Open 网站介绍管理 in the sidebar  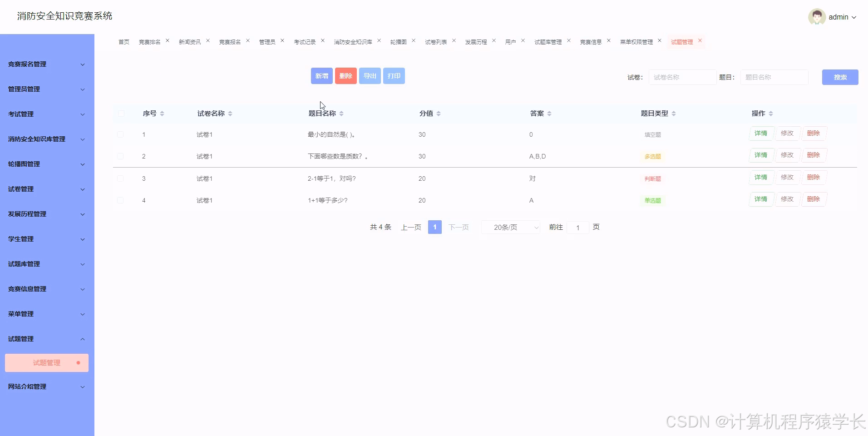pyautogui.click(x=47, y=387)
